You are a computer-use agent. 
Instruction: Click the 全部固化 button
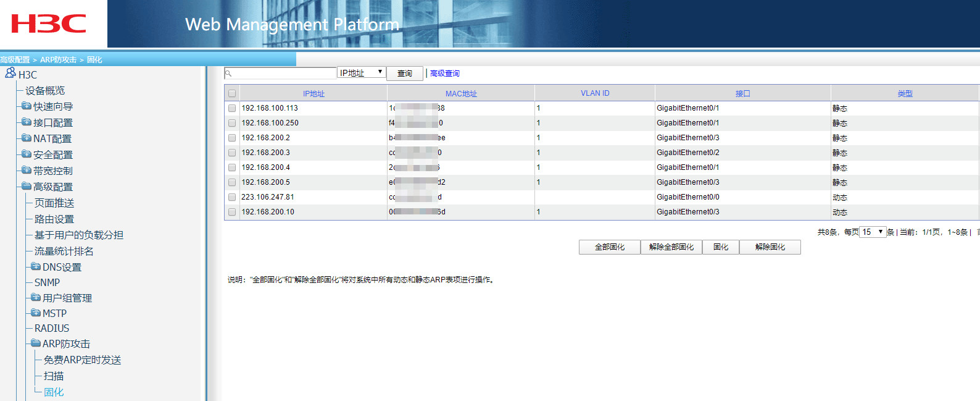[x=610, y=247]
